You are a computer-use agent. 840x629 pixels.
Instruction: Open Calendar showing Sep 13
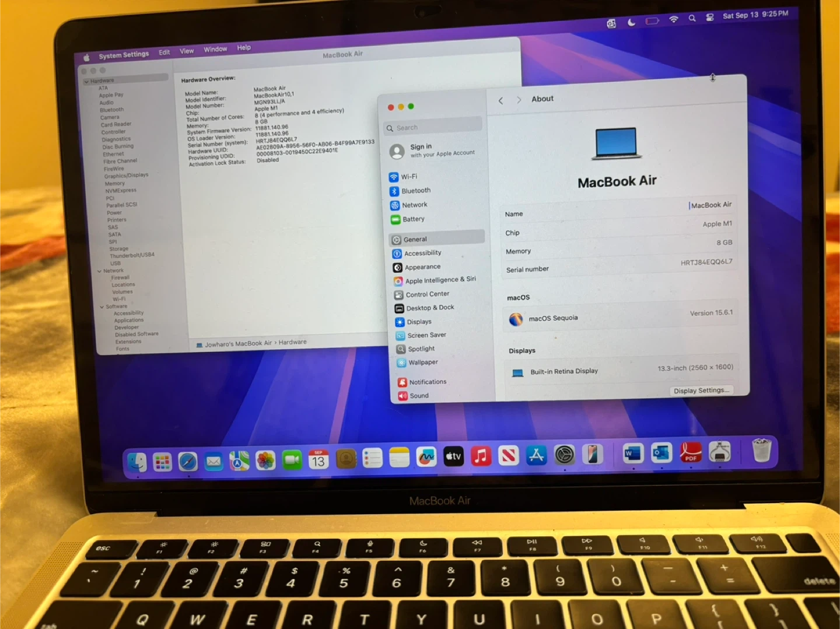(x=318, y=459)
